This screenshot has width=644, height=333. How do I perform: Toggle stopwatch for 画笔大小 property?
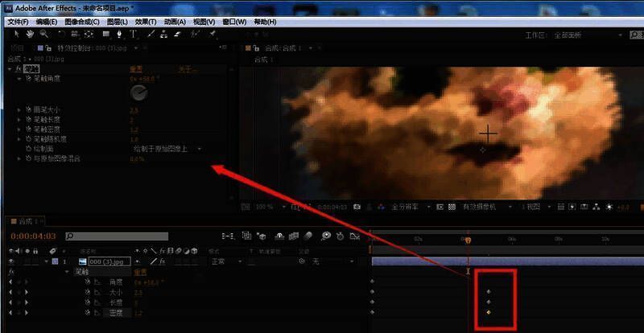pos(28,110)
